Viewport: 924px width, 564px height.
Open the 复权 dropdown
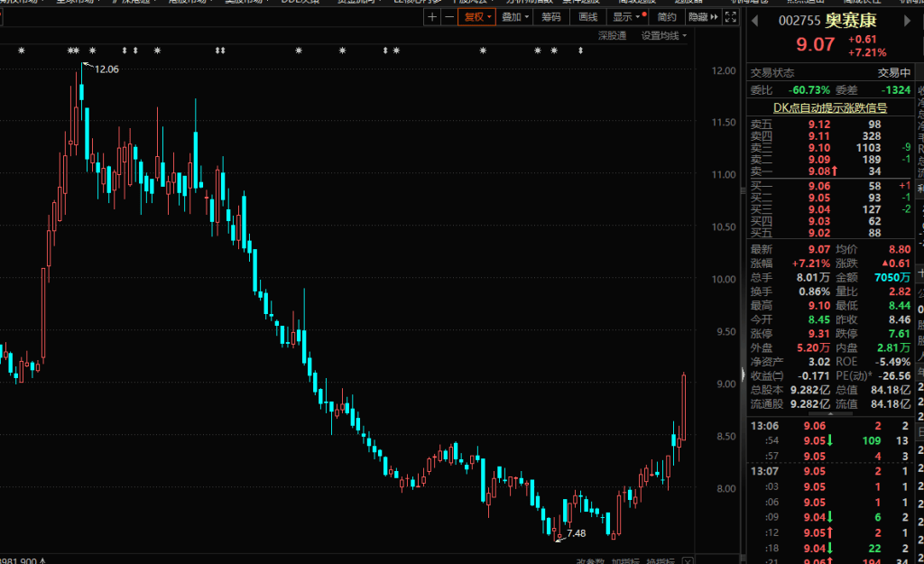tap(476, 17)
